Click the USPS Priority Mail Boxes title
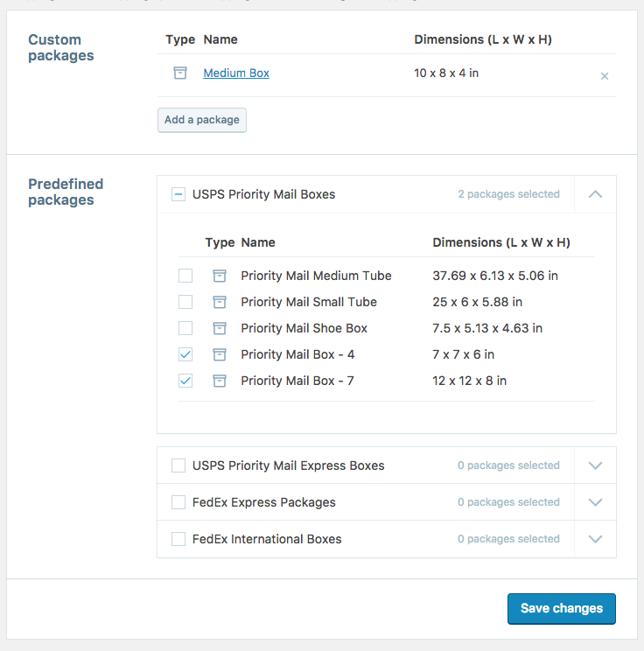 (x=263, y=194)
